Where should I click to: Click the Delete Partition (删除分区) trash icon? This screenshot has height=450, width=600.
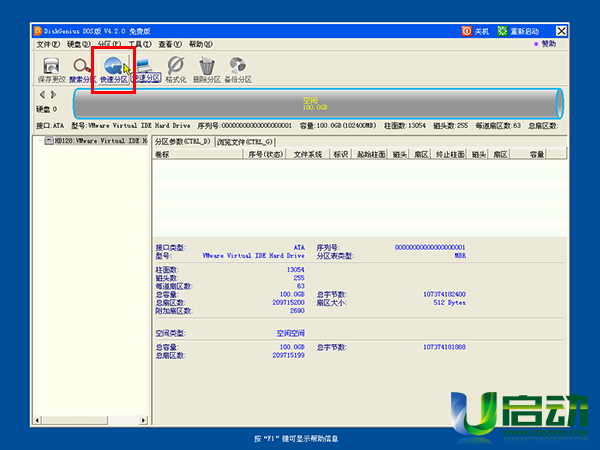click(207, 70)
